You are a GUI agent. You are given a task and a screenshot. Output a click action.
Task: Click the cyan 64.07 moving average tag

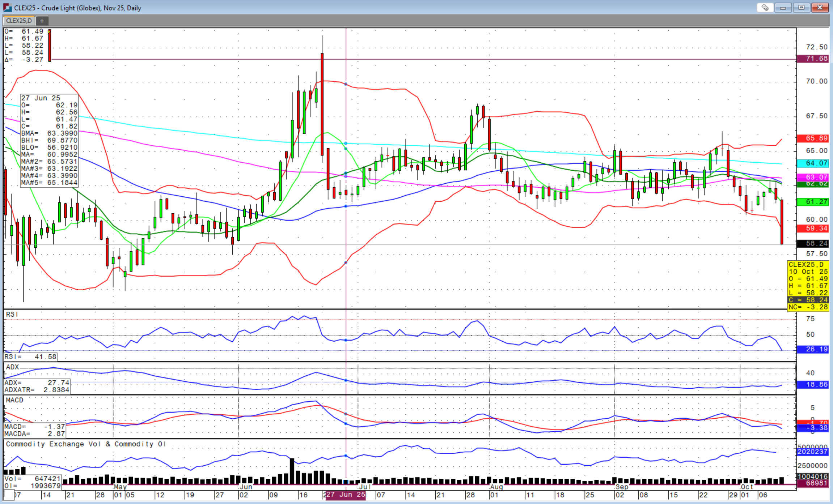[x=813, y=163]
